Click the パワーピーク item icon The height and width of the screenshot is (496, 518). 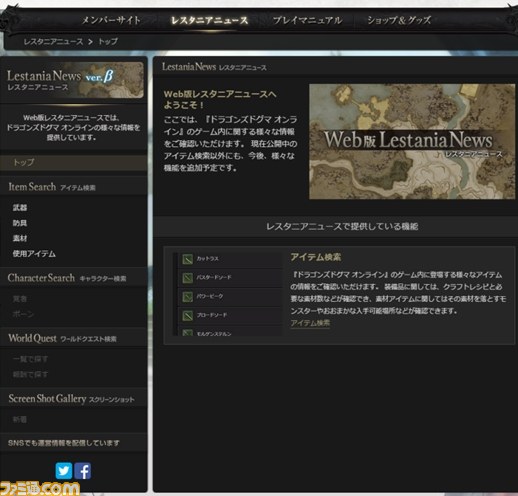[187, 297]
